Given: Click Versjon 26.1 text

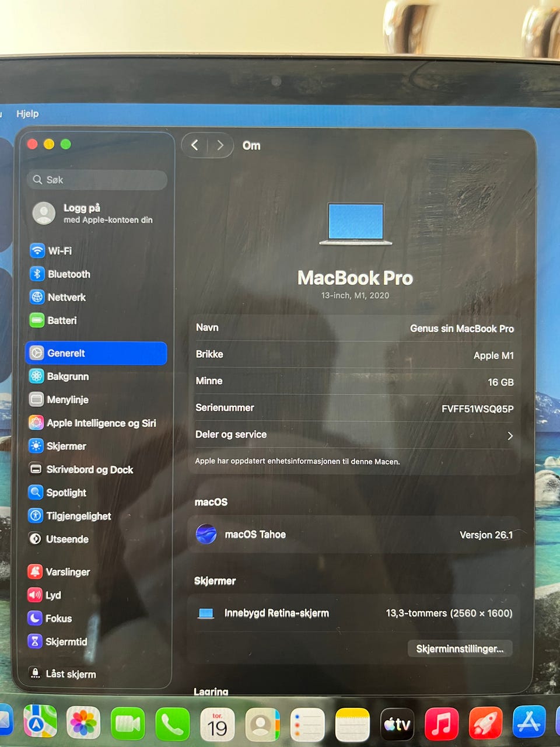Looking at the screenshot, I should click(x=487, y=535).
